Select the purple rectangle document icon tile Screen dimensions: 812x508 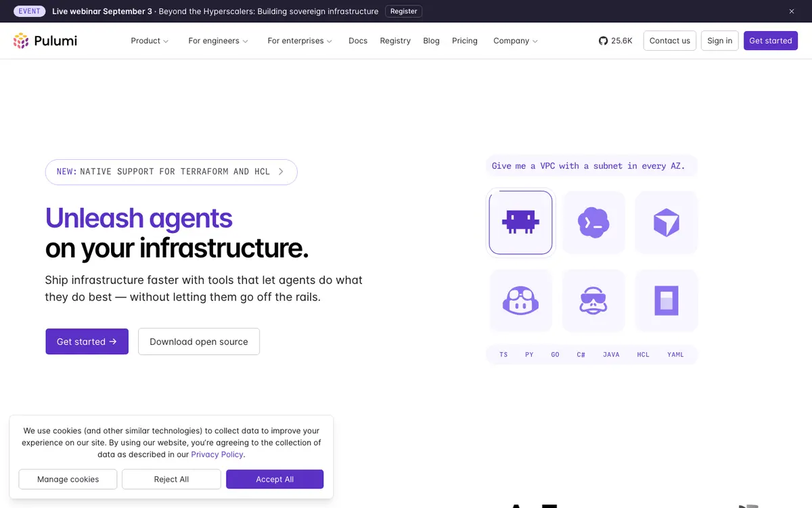(x=667, y=301)
